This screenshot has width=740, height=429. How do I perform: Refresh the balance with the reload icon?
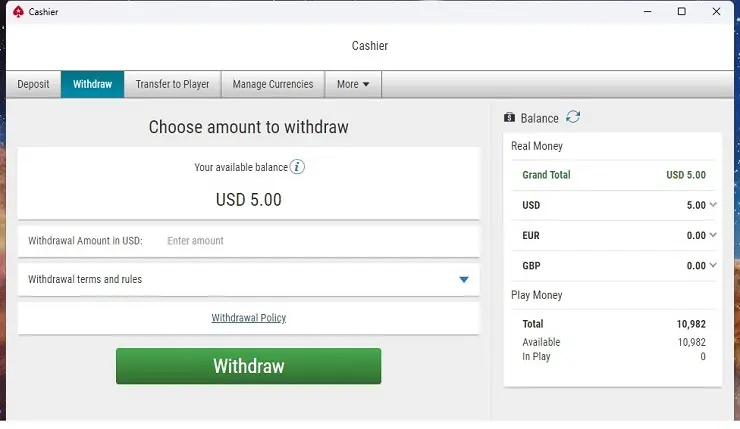click(573, 117)
